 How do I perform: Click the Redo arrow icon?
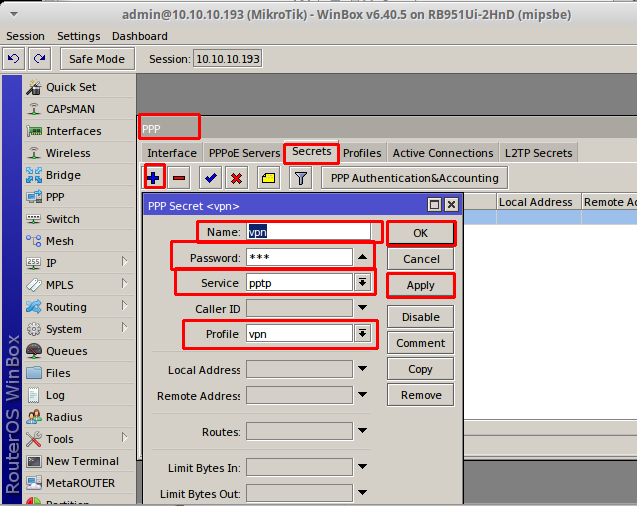[39, 59]
